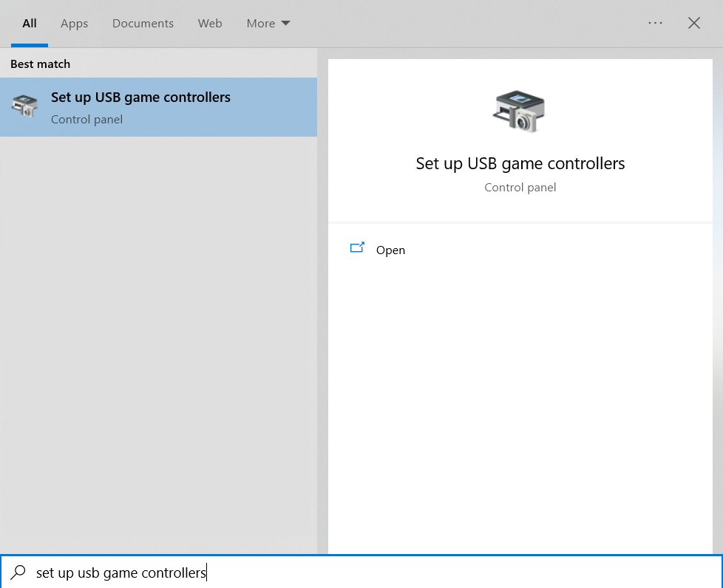Click the Open arrow icon
Image resolution: width=723 pixels, height=588 pixels.
(x=357, y=248)
